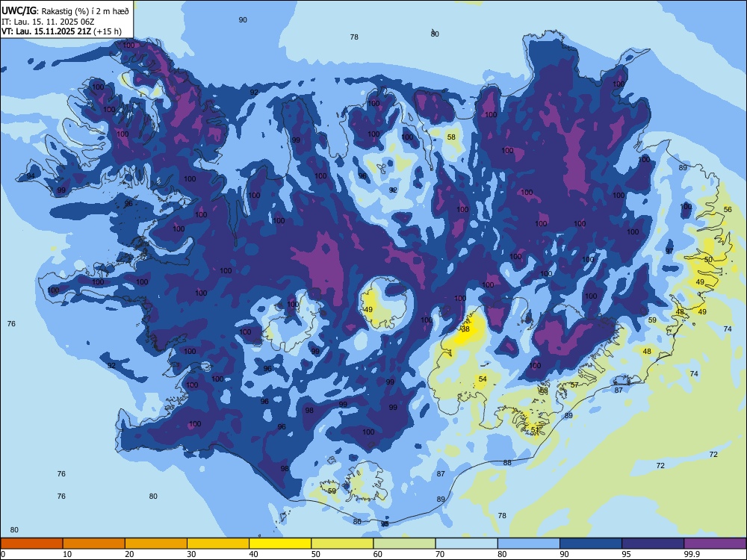Click the 70–80 pale blue legend swatch
The height and width of the screenshot is (560, 747).
pos(466,544)
